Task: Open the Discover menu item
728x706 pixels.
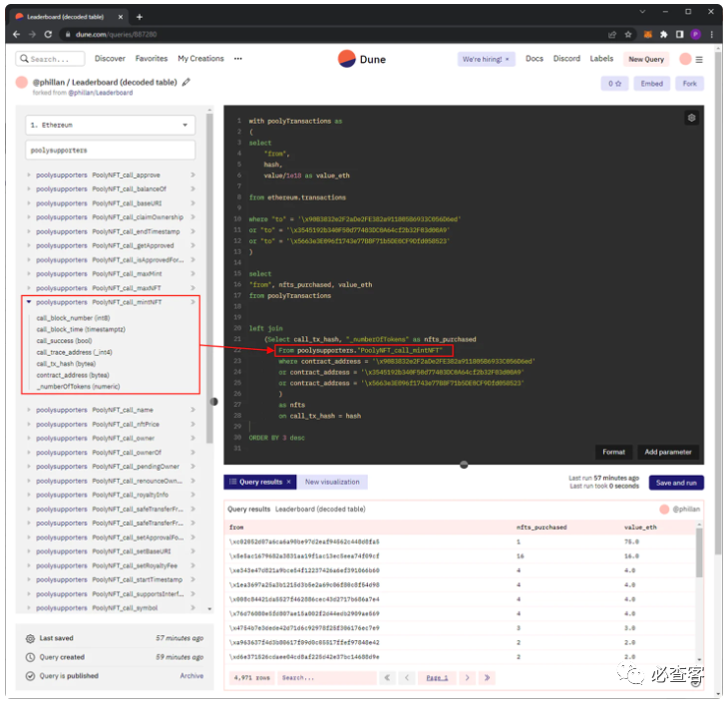Action: [110, 59]
